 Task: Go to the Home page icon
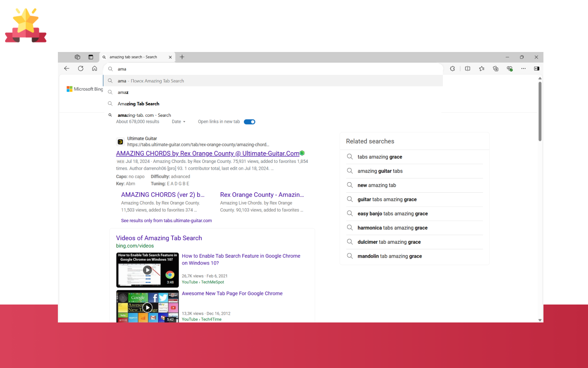(x=94, y=69)
